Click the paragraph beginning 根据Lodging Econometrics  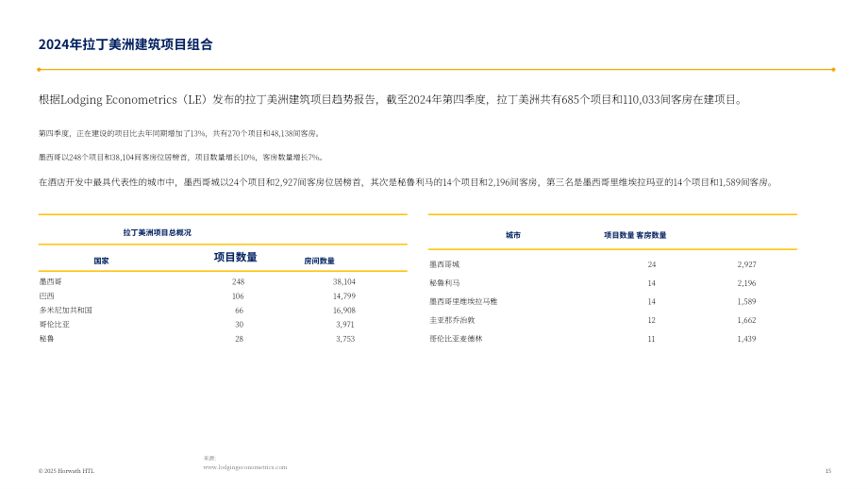point(391,100)
